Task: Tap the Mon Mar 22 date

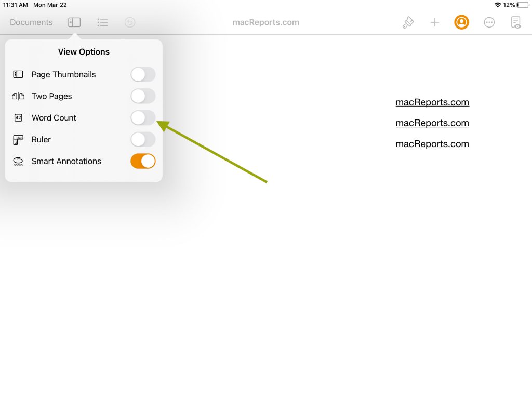Action: pos(50,5)
